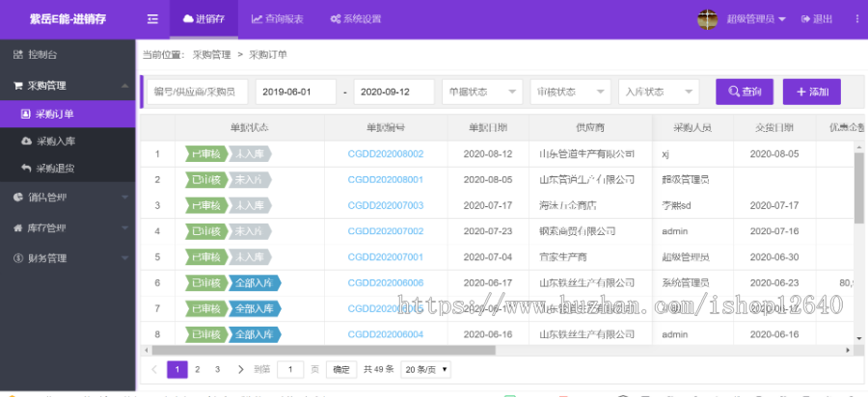This screenshot has height=397, width=868.
Task: Click 全部入库 badge in row 8
Action: click(x=255, y=334)
